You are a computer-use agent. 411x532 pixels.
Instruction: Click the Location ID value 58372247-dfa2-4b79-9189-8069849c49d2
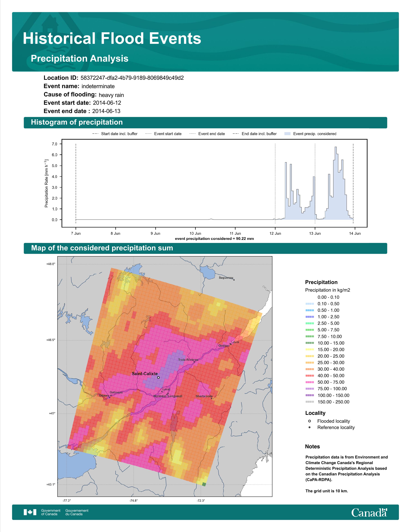click(x=132, y=78)
